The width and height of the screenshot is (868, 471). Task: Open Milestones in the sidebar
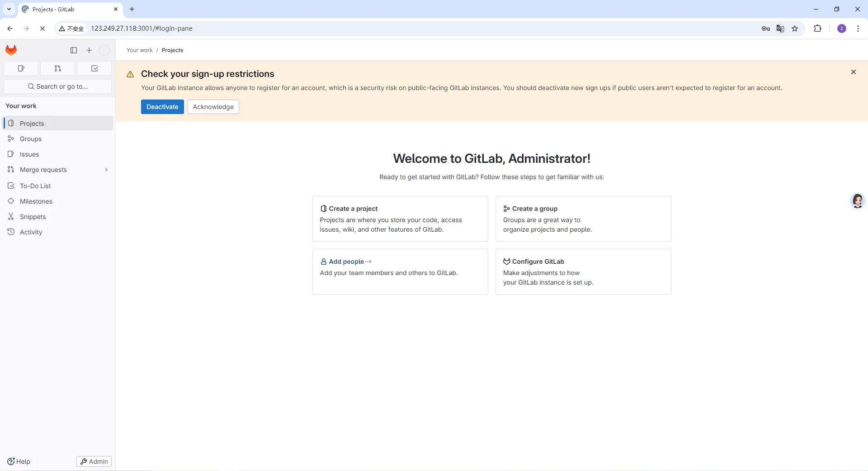[x=58, y=201]
